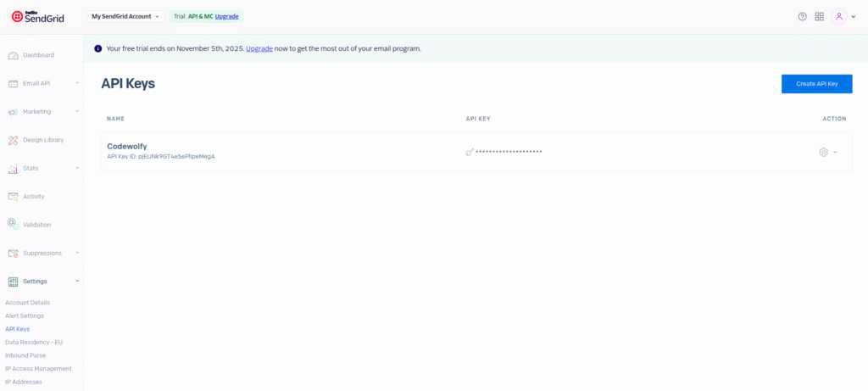Click the API Keys page heading
Screen dimensions: 868x391
click(128, 84)
